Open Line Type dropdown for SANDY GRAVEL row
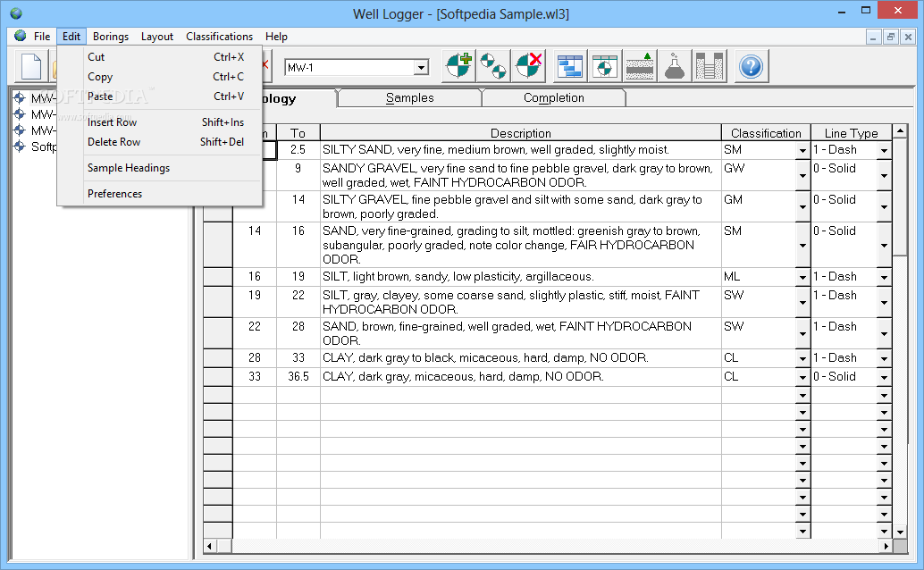The height and width of the screenshot is (570, 924). point(884,176)
